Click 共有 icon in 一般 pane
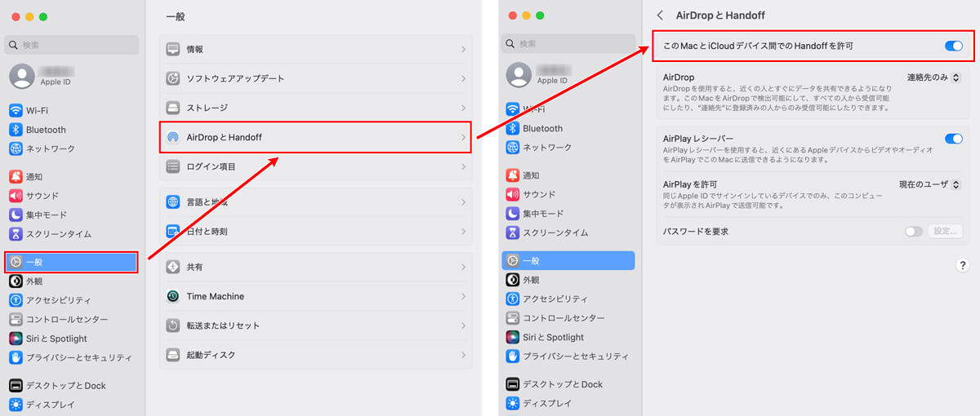The width and height of the screenshot is (980, 416). (x=173, y=267)
